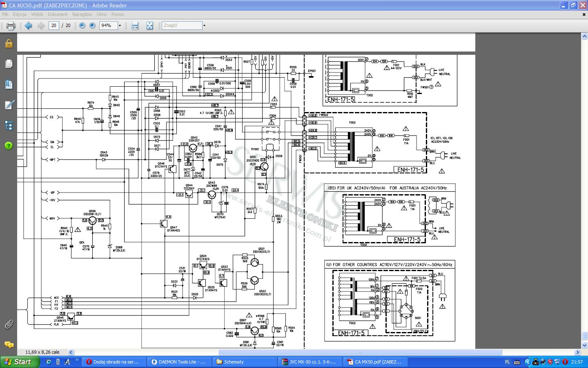
Task: Click the (U) FOR OTHER COUNTRIES heading text
Action: 389,265
